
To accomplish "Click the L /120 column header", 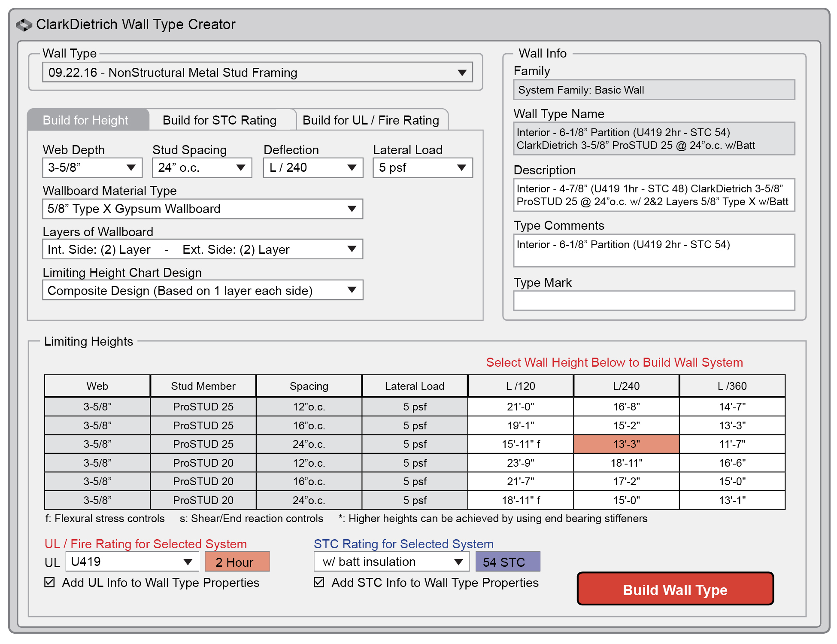I will (x=521, y=386).
